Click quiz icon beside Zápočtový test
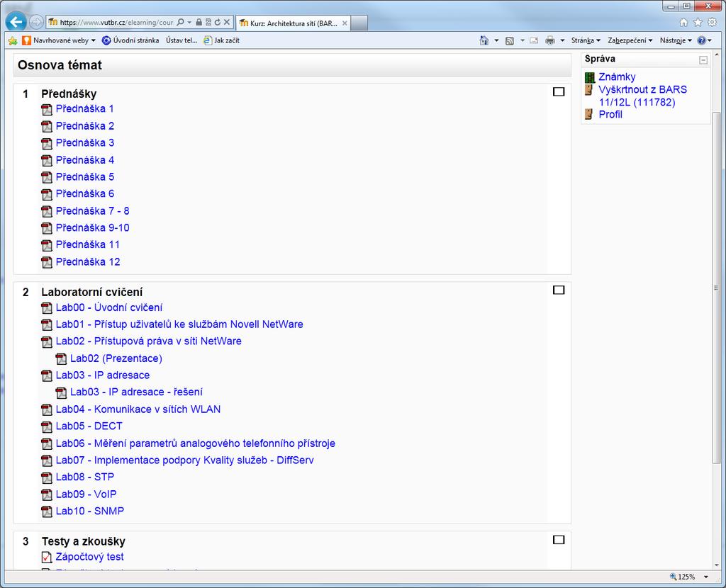The width and height of the screenshot is (726, 588). click(x=47, y=558)
